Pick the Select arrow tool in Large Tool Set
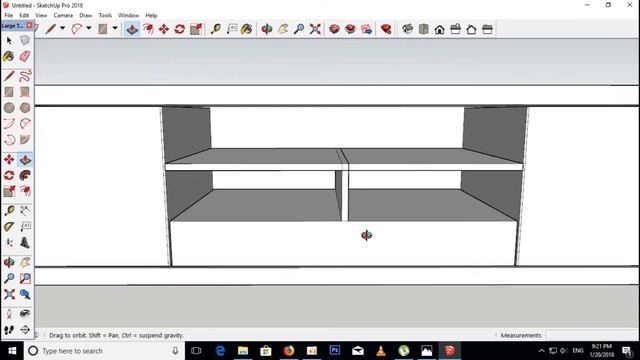Screen dimensions: 640x360 point(9,40)
